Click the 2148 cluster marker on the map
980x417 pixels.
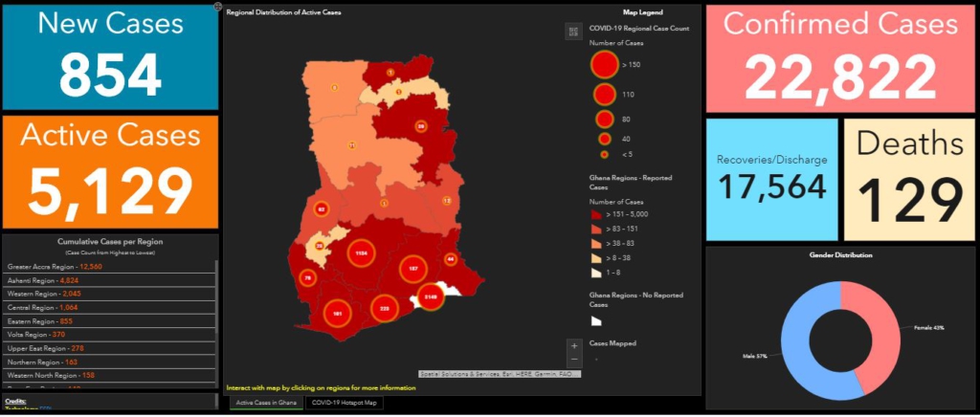click(x=432, y=296)
